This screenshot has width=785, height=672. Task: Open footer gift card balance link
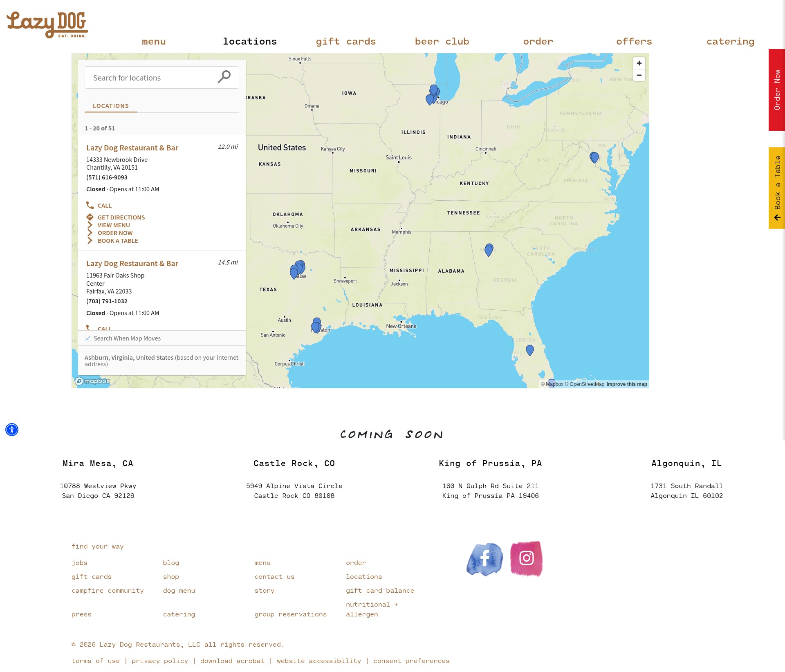click(x=380, y=591)
